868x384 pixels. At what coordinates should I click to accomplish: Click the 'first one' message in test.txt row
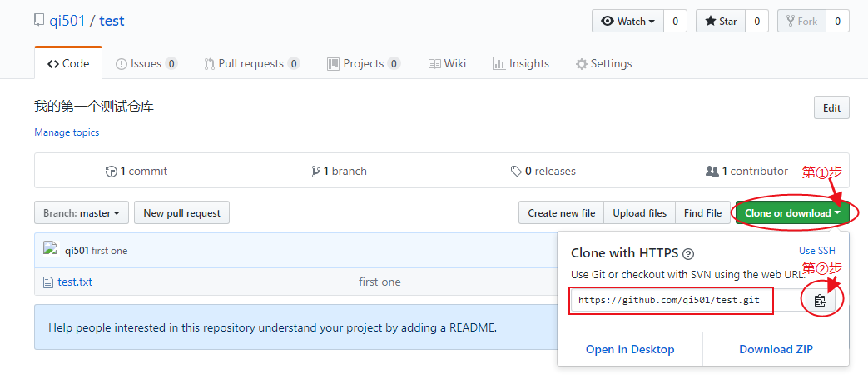(379, 282)
